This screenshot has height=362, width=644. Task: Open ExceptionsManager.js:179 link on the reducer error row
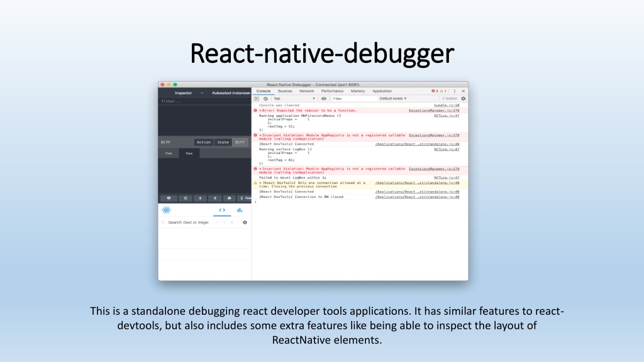[434, 111]
